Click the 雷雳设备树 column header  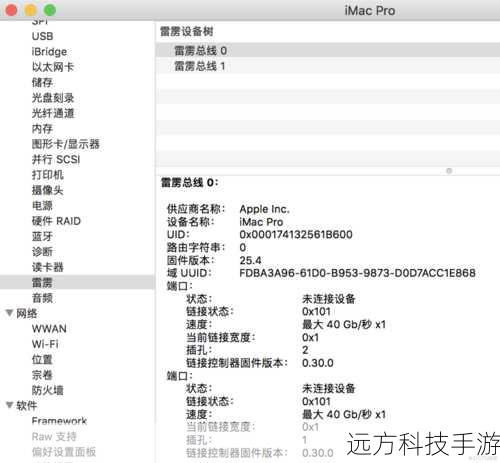(187, 32)
